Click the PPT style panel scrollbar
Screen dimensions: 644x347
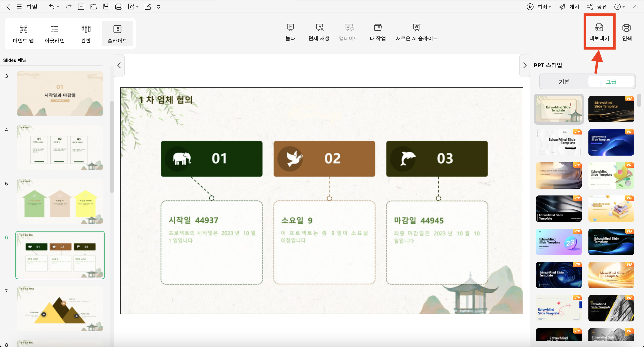[x=639, y=100]
